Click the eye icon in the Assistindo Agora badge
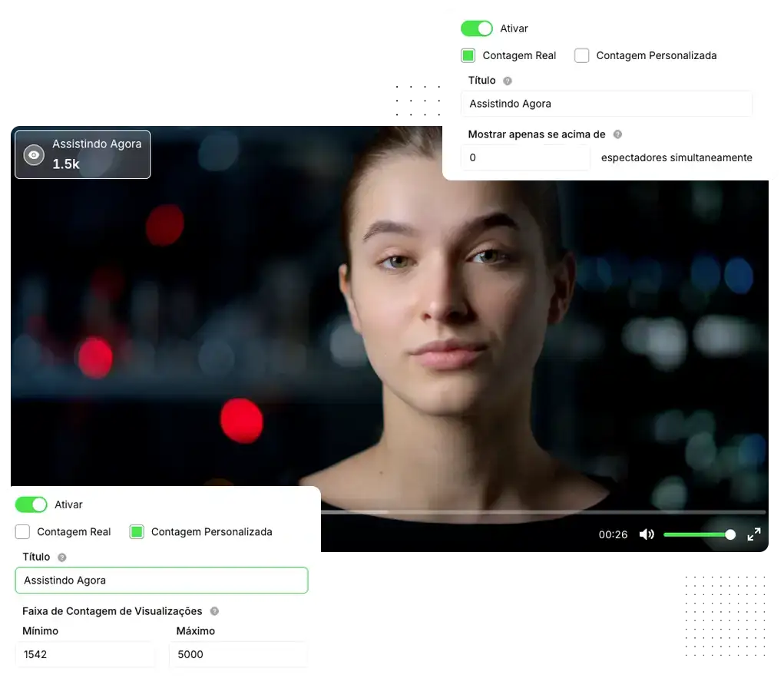The height and width of the screenshot is (678, 784). click(x=34, y=155)
